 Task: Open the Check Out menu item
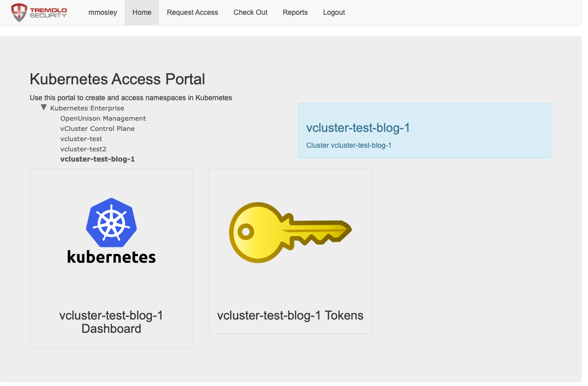tap(251, 12)
